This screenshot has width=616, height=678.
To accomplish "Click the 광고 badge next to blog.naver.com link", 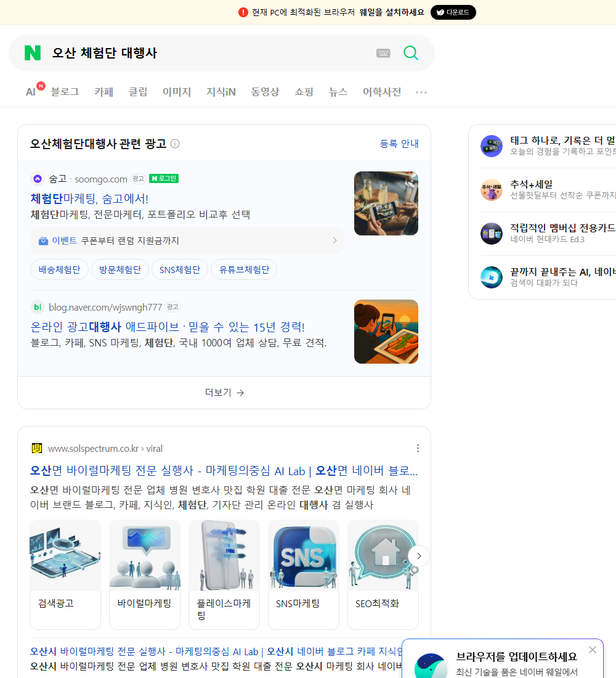I will tap(172, 307).
